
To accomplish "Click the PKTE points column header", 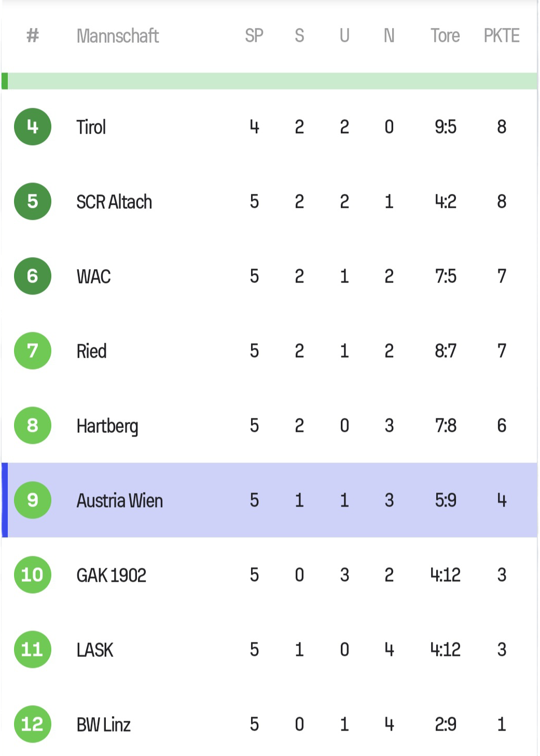I will [502, 36].
